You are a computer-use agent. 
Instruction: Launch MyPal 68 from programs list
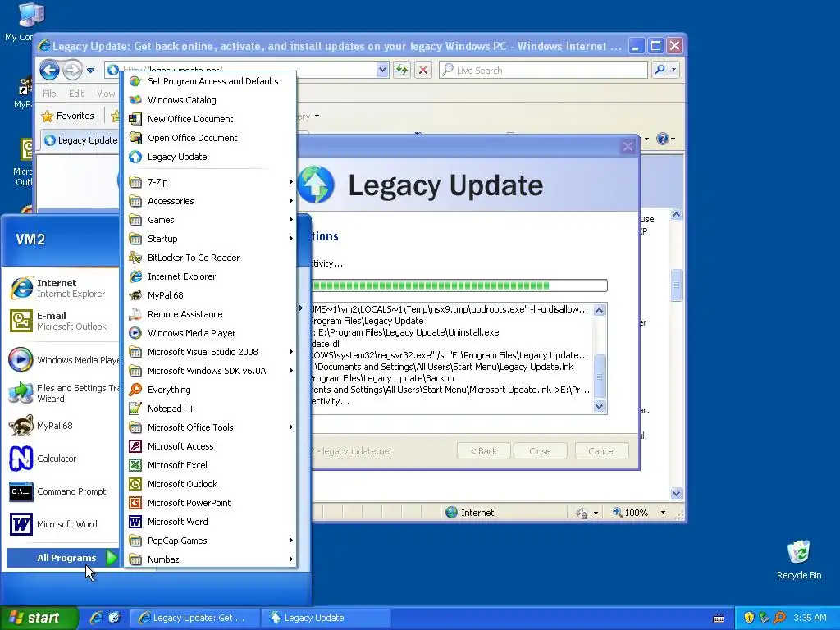(x=210, y=295)
